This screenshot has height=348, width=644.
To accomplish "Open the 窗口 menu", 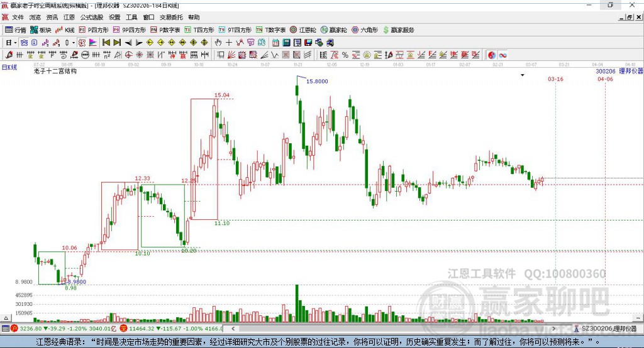I will [x=148, y=17].
